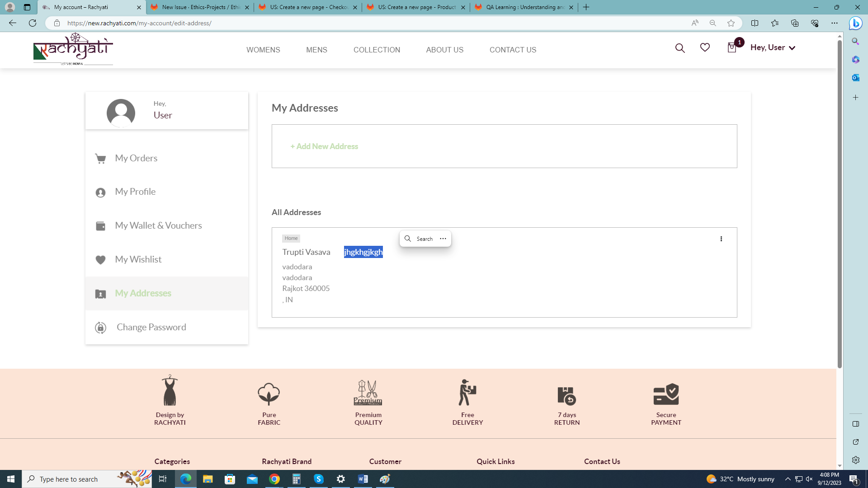Open COLLECTION navigation menu
Screen dimensions: 868x488
[x=377, y=50]
